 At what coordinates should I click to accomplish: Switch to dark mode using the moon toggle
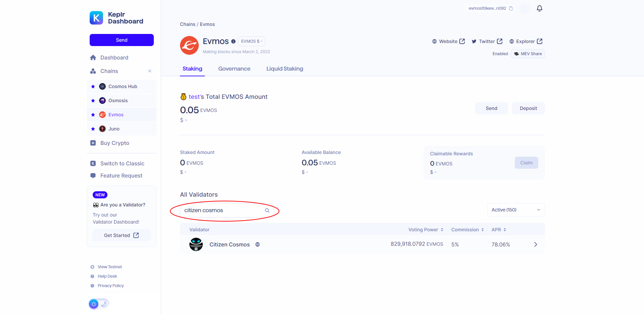(104, 304)
